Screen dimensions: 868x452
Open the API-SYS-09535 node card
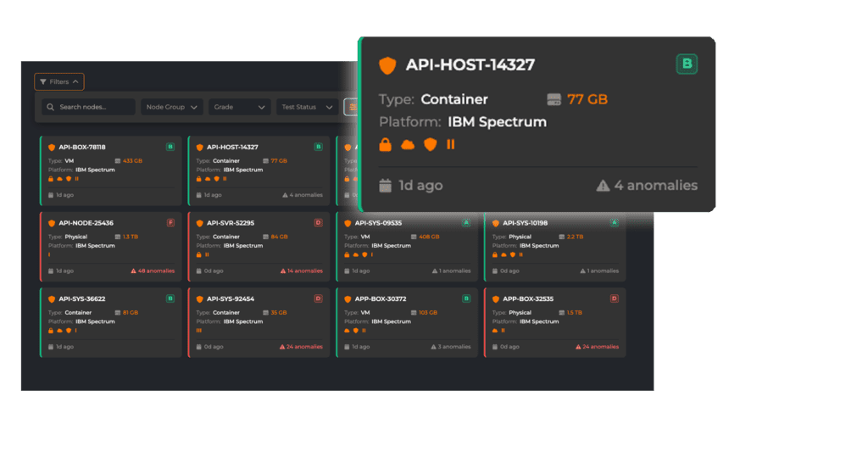tap(407, 247)
